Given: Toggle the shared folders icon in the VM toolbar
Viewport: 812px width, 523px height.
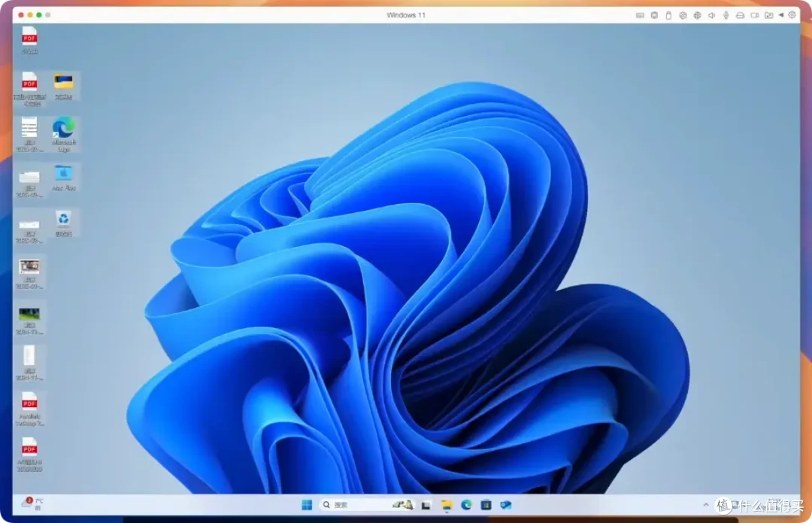Looking at the screenshot, I should point(768,15).
